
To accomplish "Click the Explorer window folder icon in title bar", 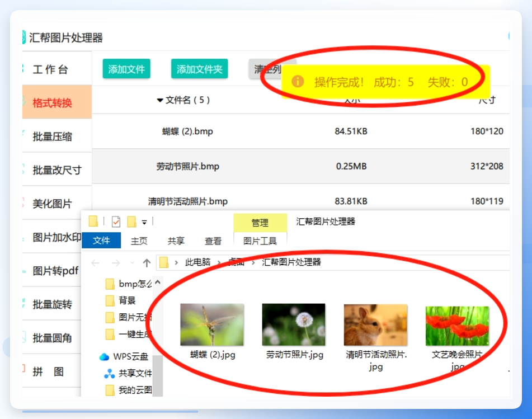I will click(x=93, y=221).
